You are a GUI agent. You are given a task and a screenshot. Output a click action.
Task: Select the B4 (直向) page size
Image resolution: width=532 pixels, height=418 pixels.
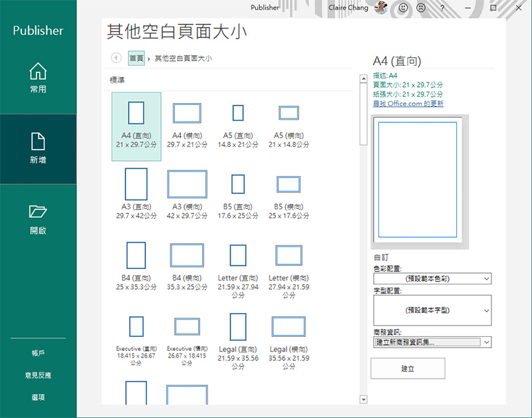click(x=136, y=266)
